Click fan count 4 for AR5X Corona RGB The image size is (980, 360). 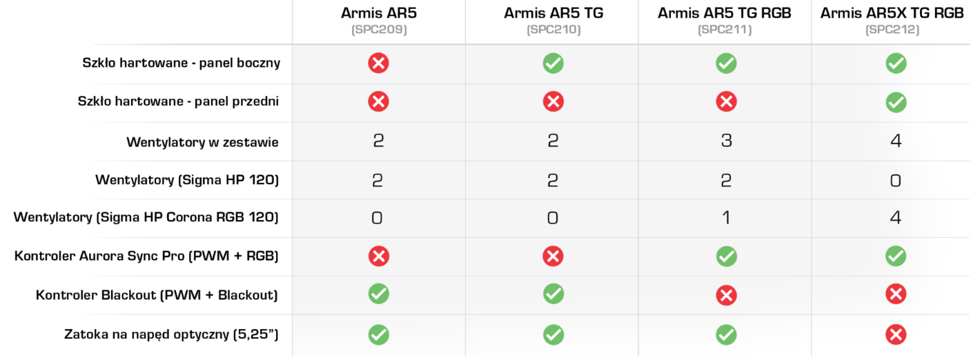(x=896, y=218)
